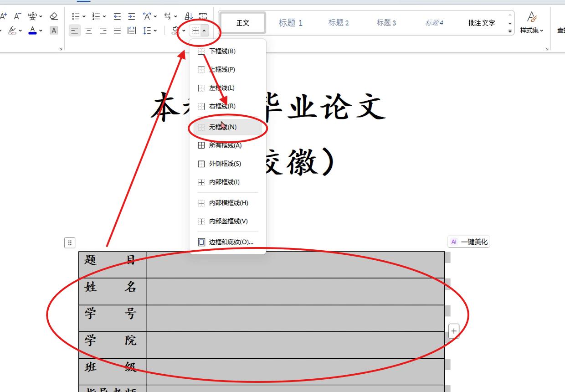Click the AI 一键美化 button
This screenshot has height=392, width=565.
pyautogui.click(x=468, y=242)
